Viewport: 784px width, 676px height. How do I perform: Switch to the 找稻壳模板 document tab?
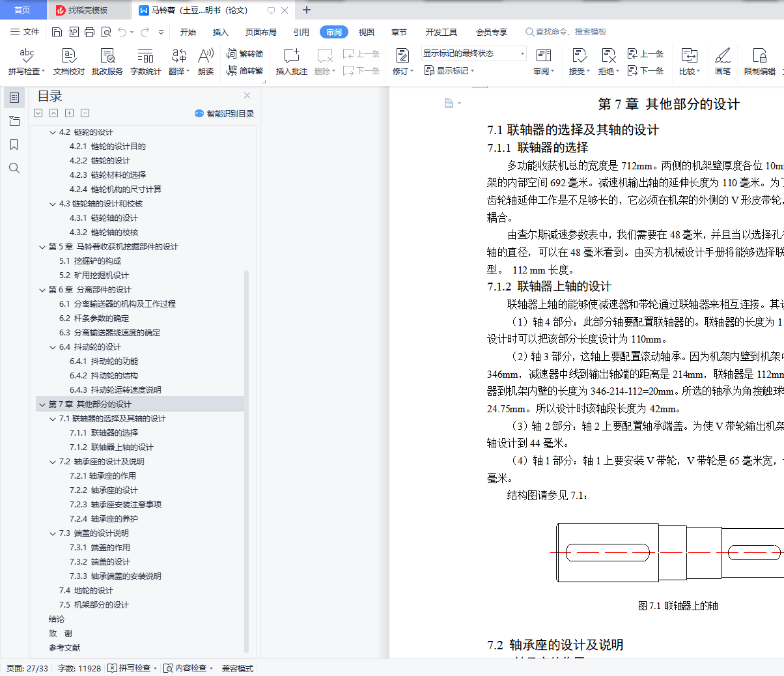89,10
